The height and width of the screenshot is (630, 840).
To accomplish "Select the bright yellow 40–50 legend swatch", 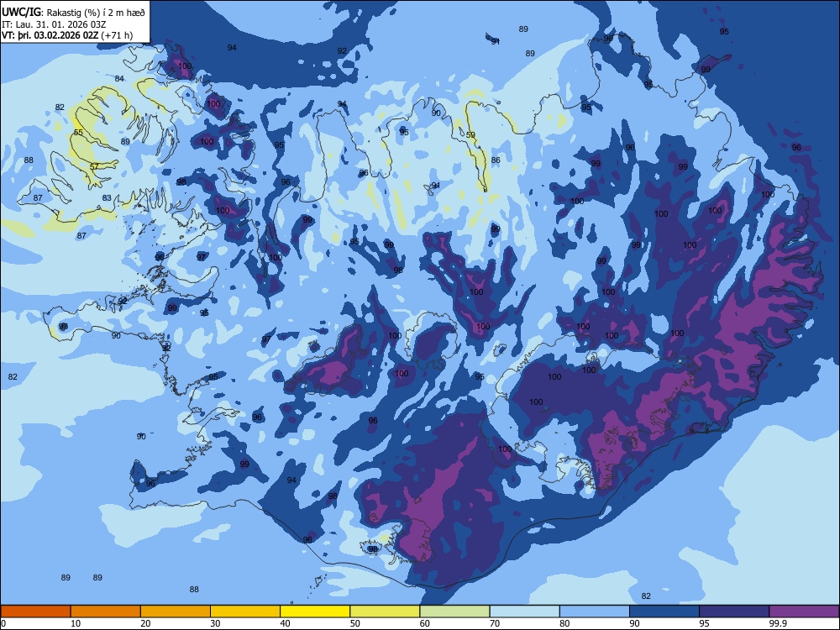I will pos(315,612).
